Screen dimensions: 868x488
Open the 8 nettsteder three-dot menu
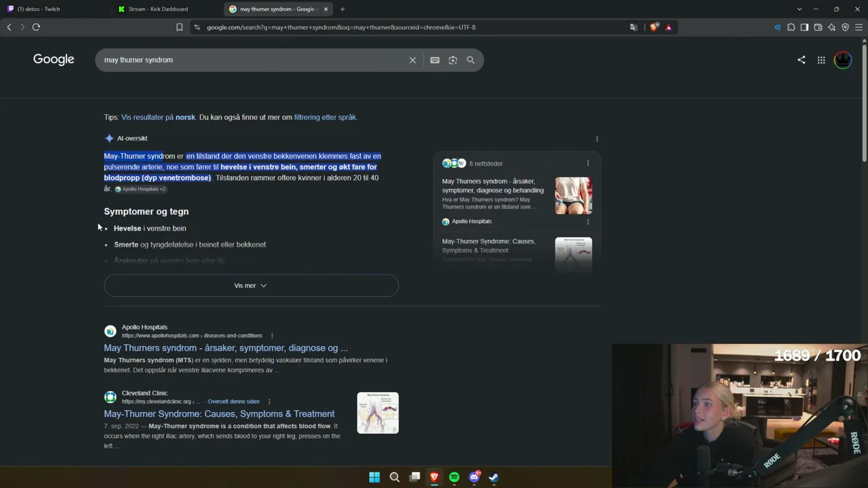click(588, 163)
